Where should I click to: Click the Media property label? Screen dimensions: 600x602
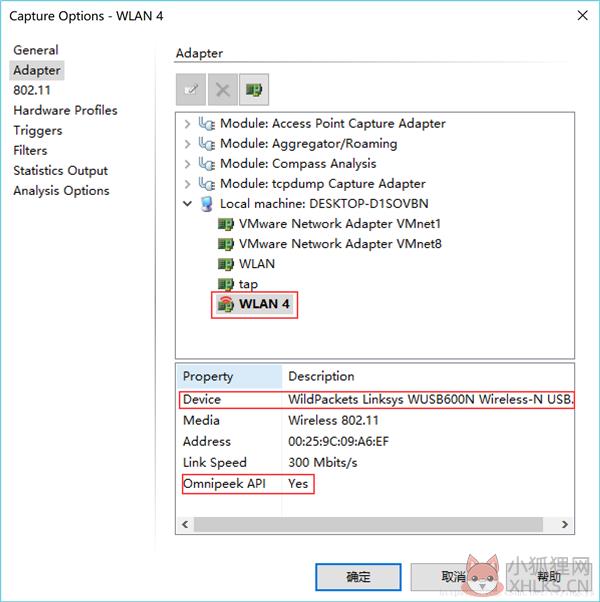click(x=201, y=420)
